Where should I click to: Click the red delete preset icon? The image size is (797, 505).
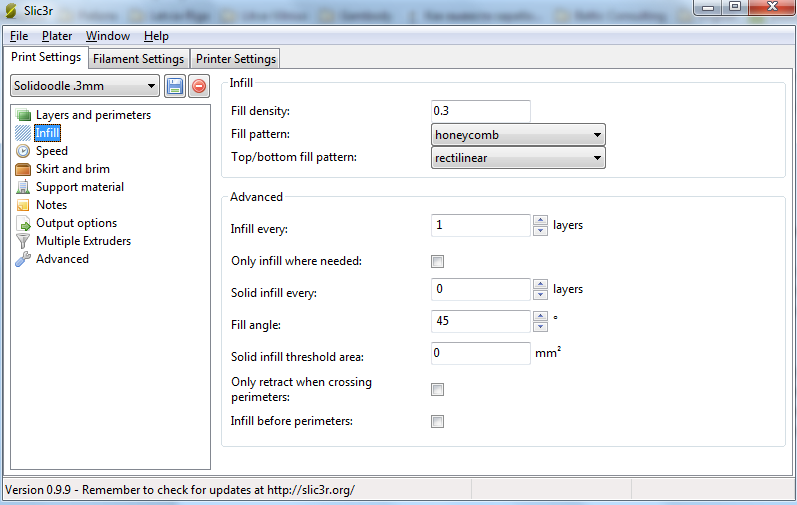pyautogui.click(x=198, y=86)
